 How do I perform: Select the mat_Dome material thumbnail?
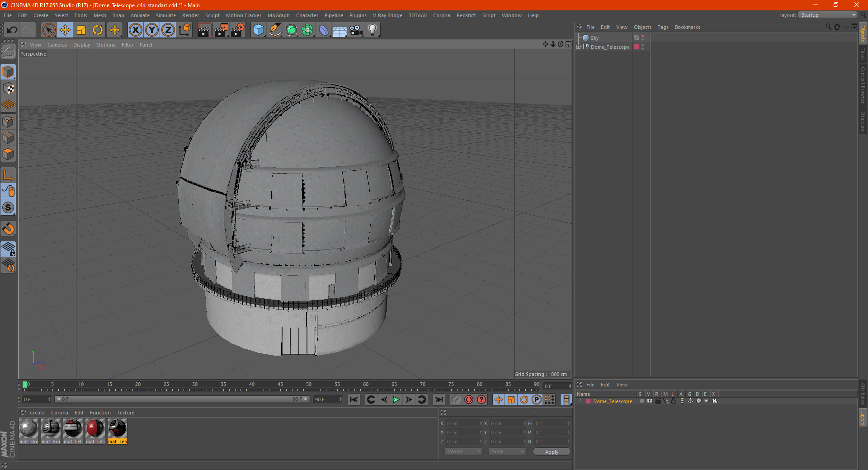pyautogui.click(x=28, y=428)
